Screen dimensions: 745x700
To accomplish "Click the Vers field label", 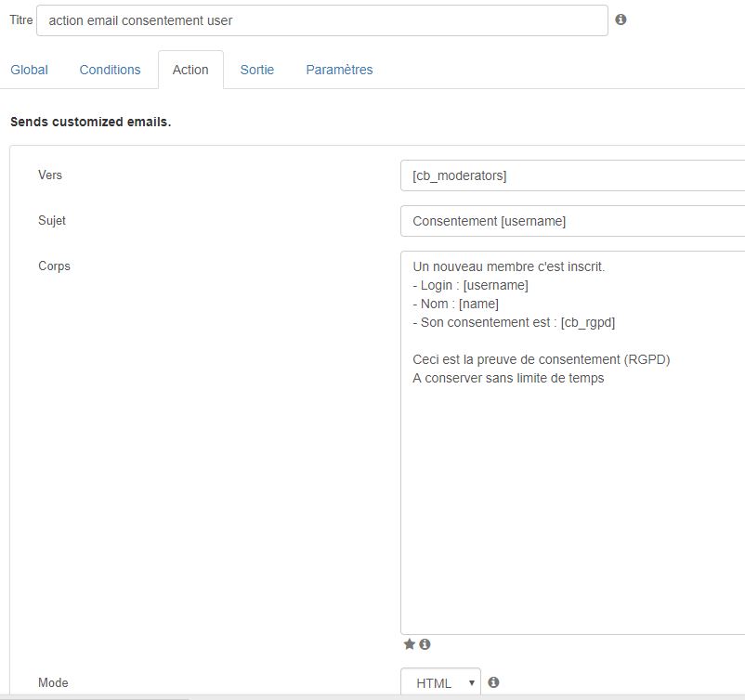I will coord(50,175).
